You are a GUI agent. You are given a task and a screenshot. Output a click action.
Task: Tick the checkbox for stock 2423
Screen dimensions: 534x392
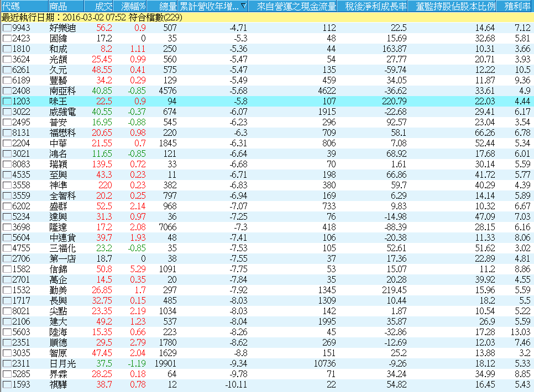tap(7, 39)
